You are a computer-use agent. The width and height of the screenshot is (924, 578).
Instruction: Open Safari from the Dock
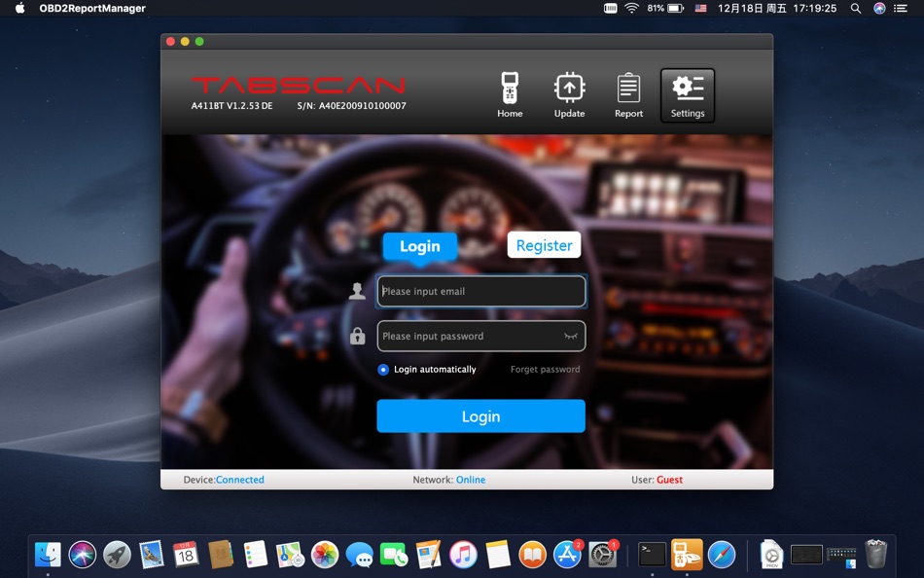click(722, 555)
